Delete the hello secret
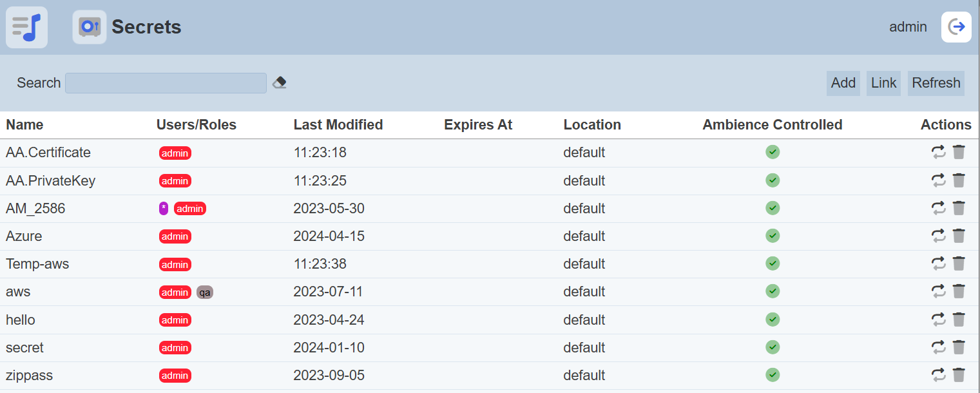This screenshot has height=393, width=980. [959, 320]
